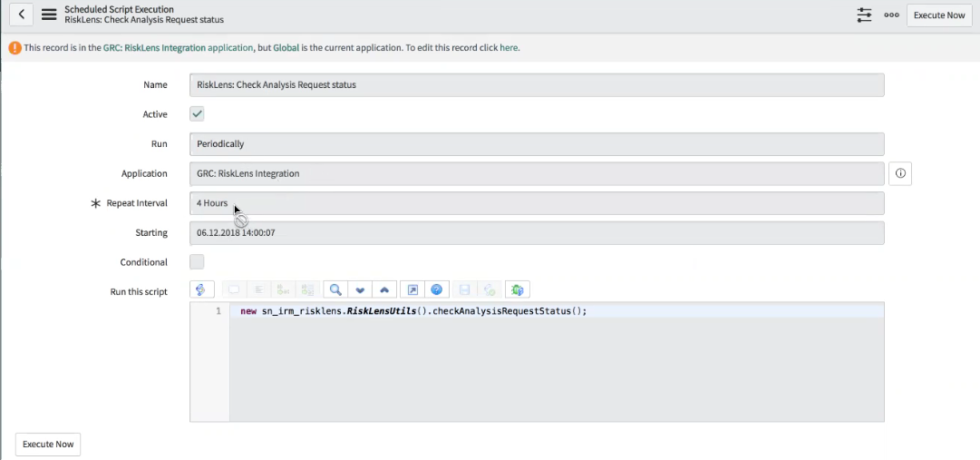Open script editor help icon
980x460 pixels.
(437, 289)
